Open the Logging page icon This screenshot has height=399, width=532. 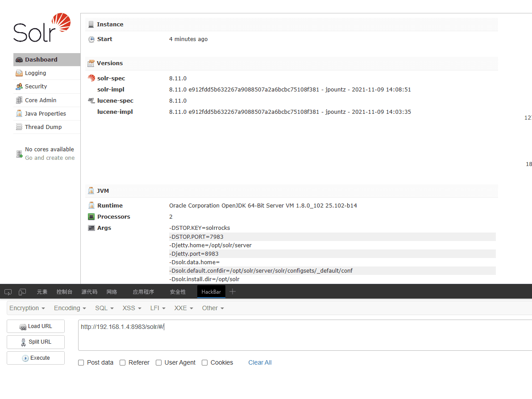click(x=19, y=73)
